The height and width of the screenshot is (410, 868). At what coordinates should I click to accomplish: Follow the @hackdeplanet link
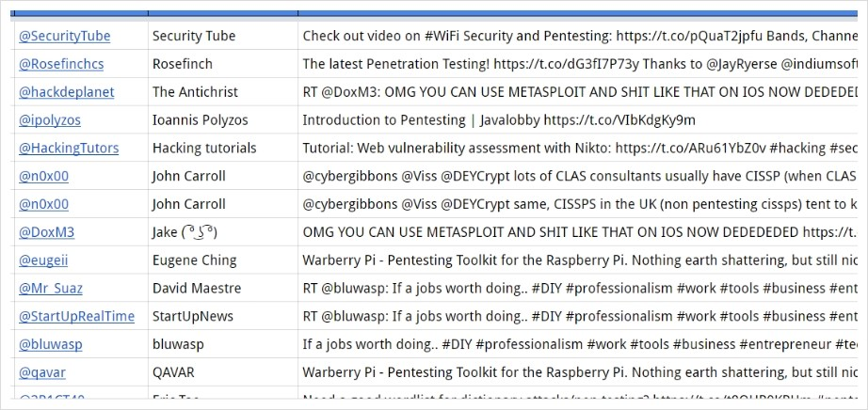coord(67,92)
